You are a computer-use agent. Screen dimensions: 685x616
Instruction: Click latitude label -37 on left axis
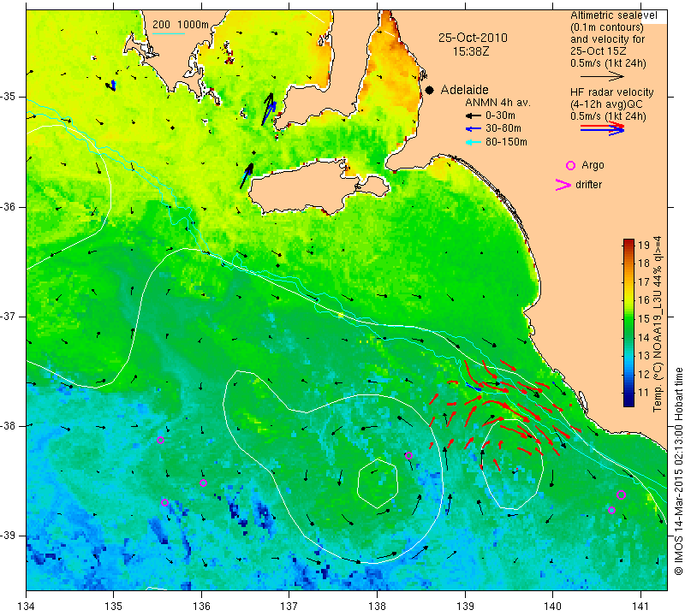point(9,316)
